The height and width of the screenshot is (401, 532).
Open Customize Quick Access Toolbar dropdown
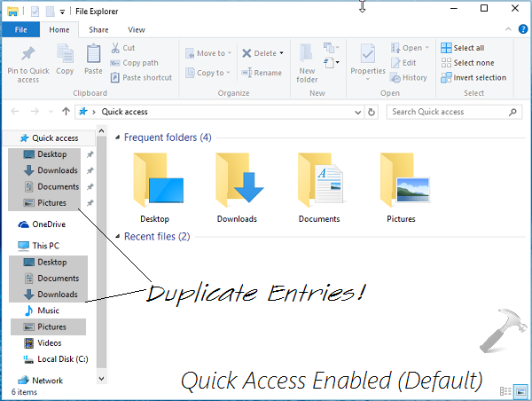(62, 12)
